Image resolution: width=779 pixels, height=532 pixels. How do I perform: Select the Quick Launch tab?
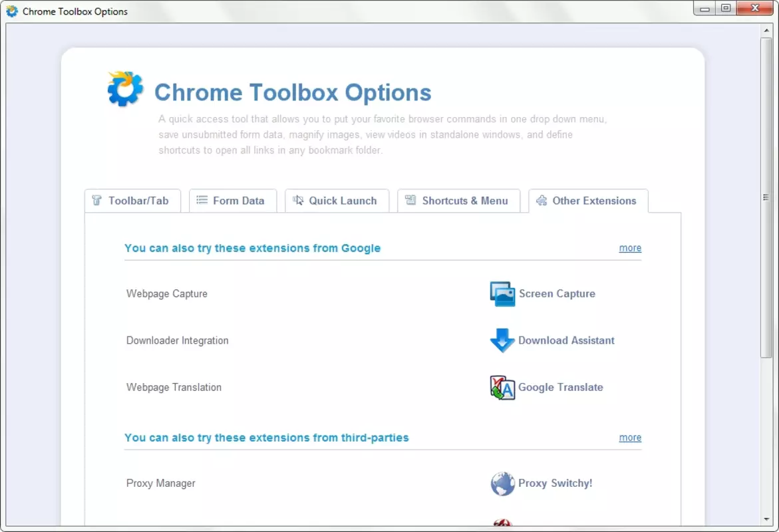[337, 201]
